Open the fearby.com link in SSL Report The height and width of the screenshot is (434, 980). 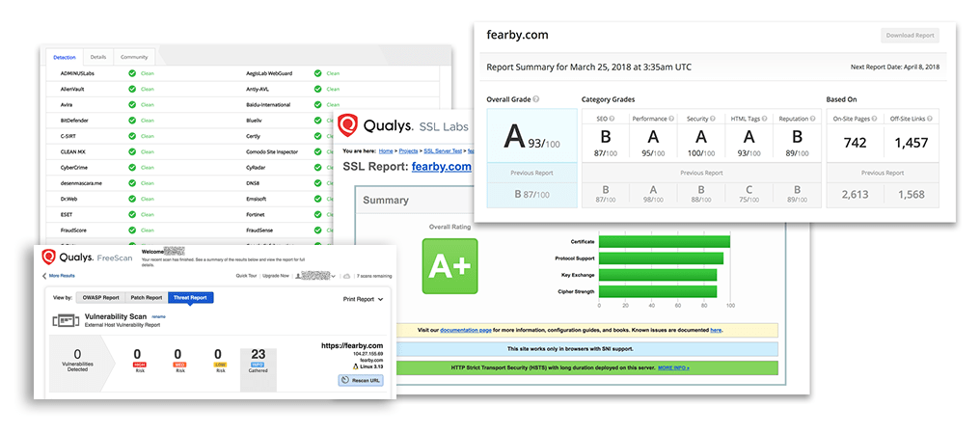[441, 167]
